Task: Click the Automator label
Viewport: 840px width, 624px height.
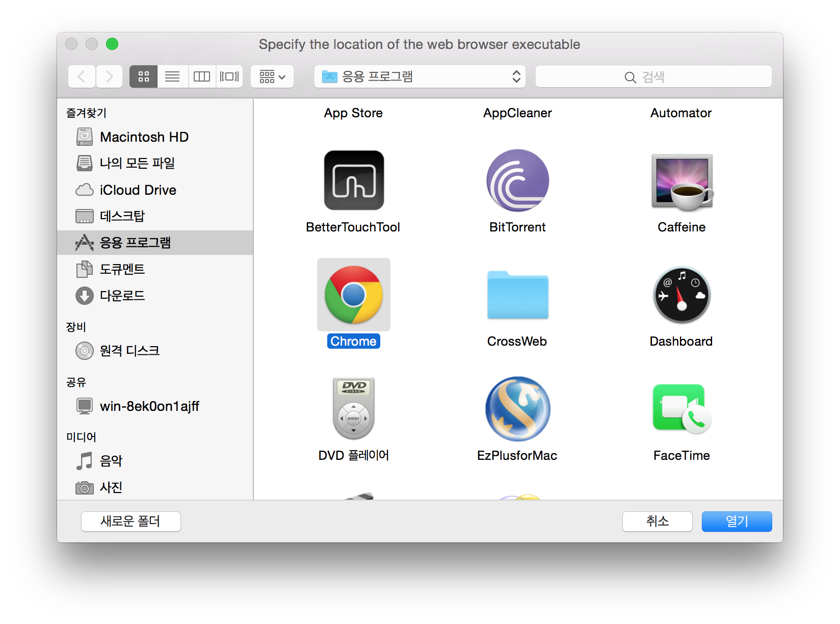Action: 681,113
